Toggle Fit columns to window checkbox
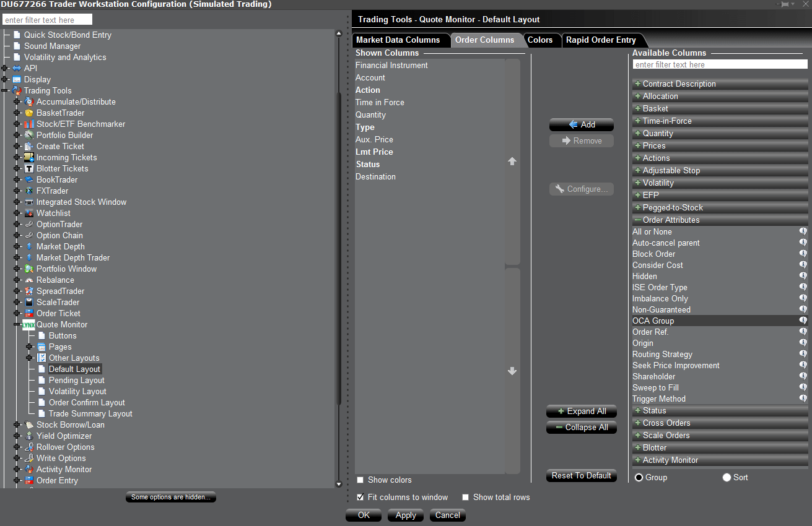The width and height of the screenshot is (812, 526). click(x=360, y=498)
